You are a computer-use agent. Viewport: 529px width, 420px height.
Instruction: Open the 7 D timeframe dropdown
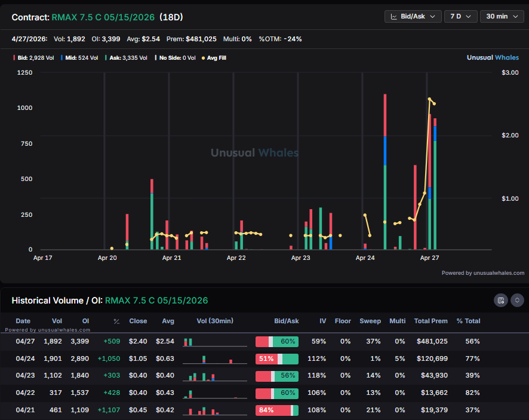point(461,16)
